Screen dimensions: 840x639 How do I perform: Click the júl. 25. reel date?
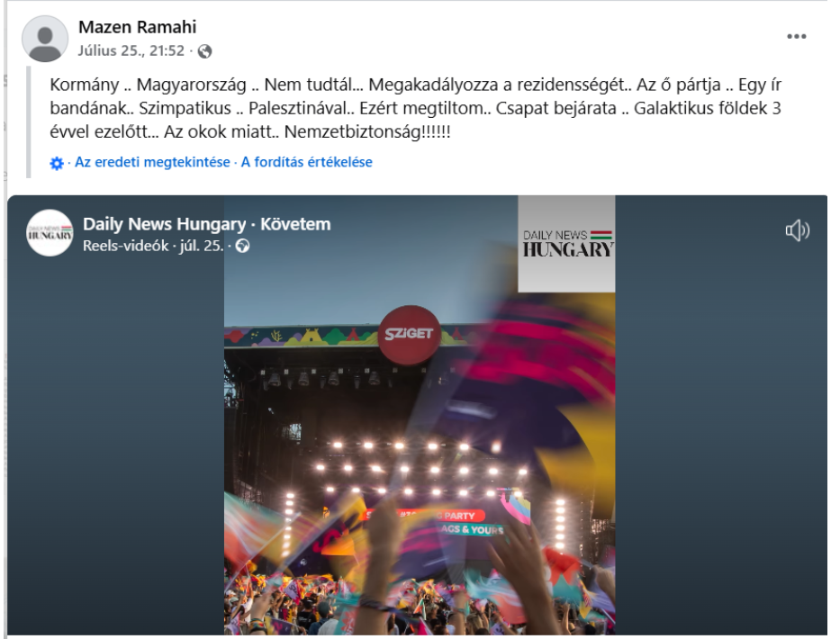[x=202, y=246]
